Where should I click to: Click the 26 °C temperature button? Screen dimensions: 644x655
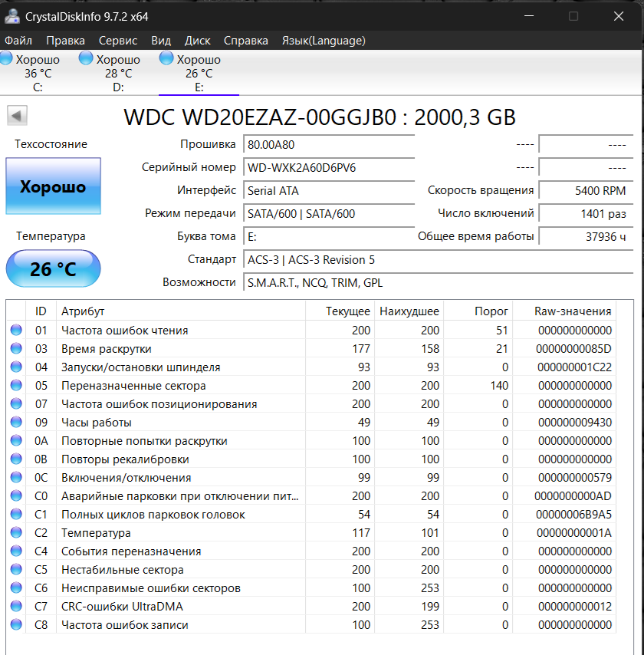click(53, 269)
